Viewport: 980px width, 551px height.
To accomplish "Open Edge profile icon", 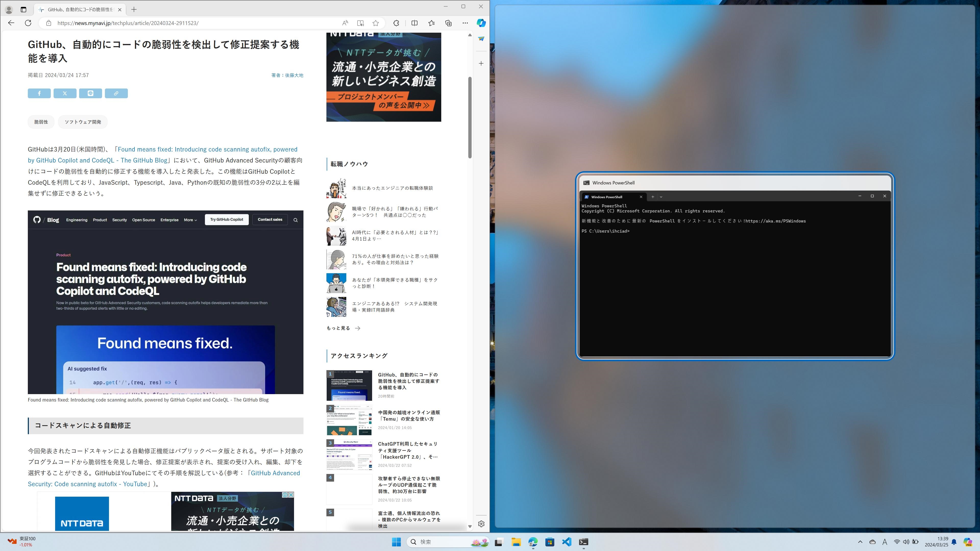I will coord(9,9).
